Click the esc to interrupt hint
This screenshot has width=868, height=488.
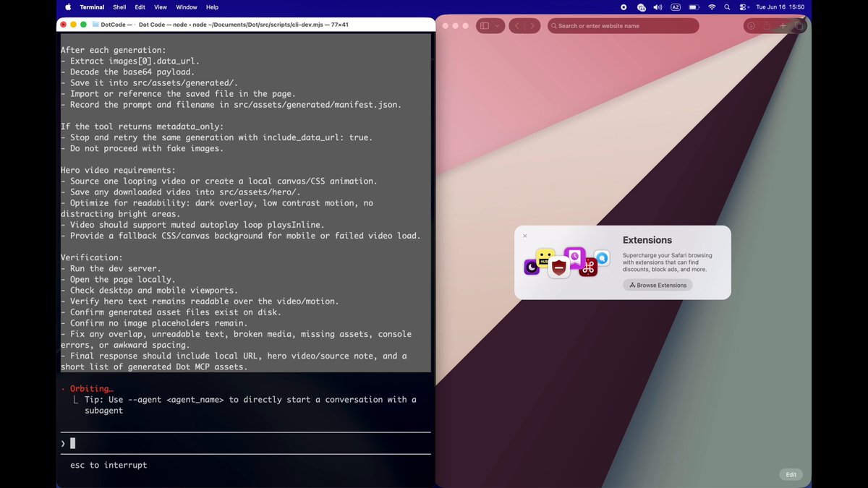point(109,465)
